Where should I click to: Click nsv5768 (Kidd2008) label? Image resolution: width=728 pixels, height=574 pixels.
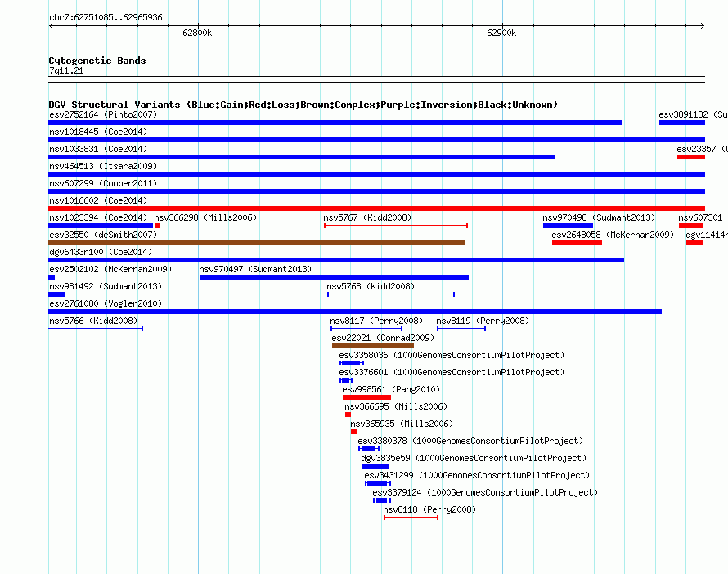(371, 286)
